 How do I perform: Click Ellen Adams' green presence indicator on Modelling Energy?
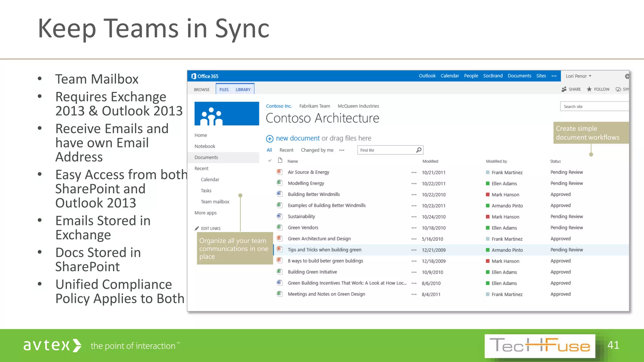point(488,184)
